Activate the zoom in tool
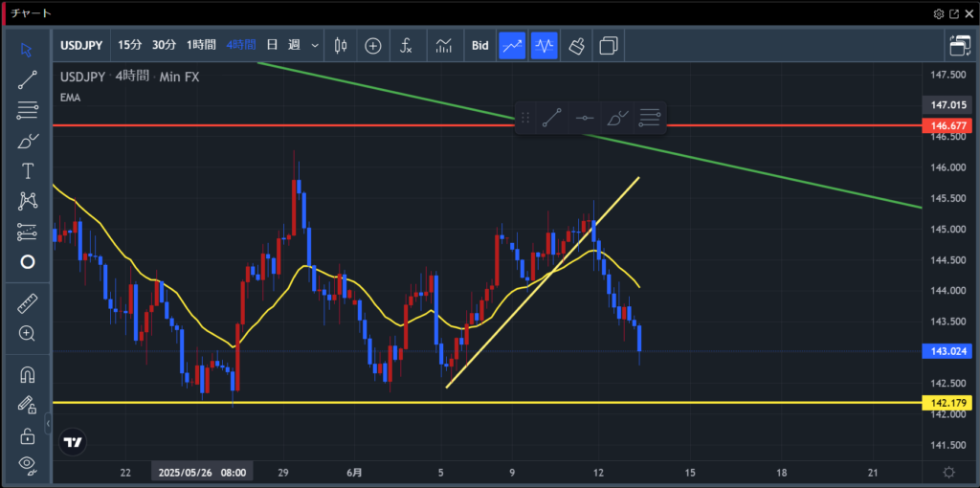This screenshot has height=488, width=980. [x=27, y=333]
